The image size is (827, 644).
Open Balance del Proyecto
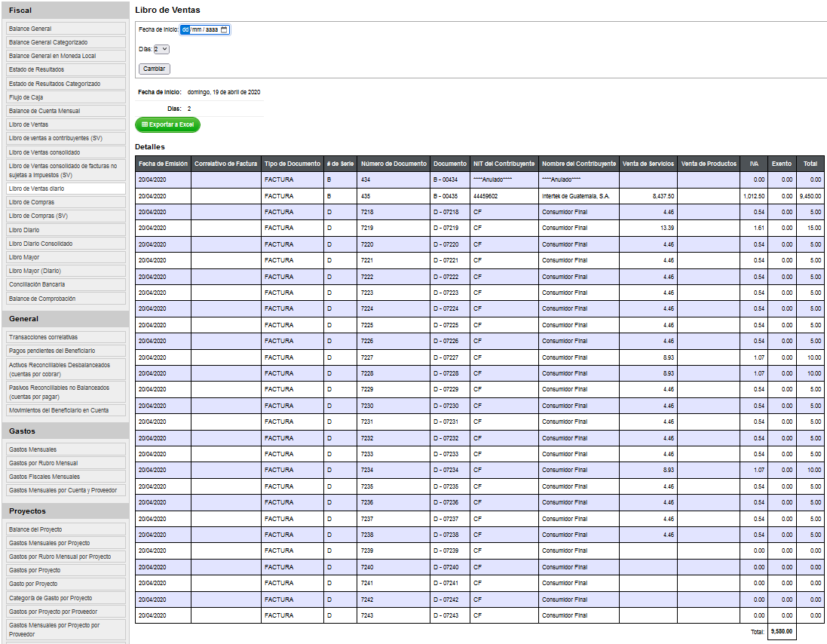(66, 529)
